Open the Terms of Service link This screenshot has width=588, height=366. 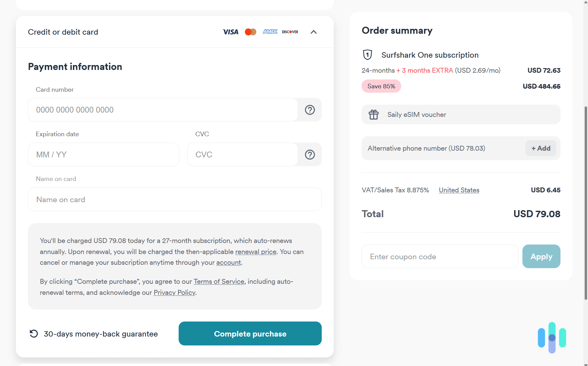point(219,281)
